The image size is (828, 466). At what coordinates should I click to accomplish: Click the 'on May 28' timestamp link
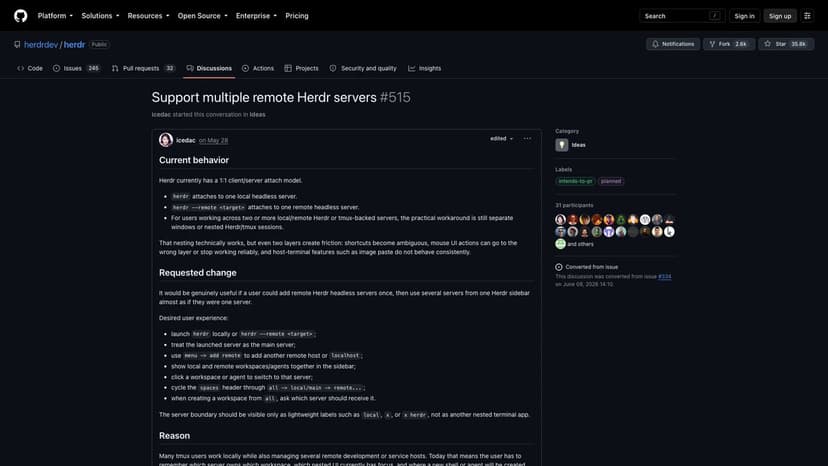coord(213,141)
